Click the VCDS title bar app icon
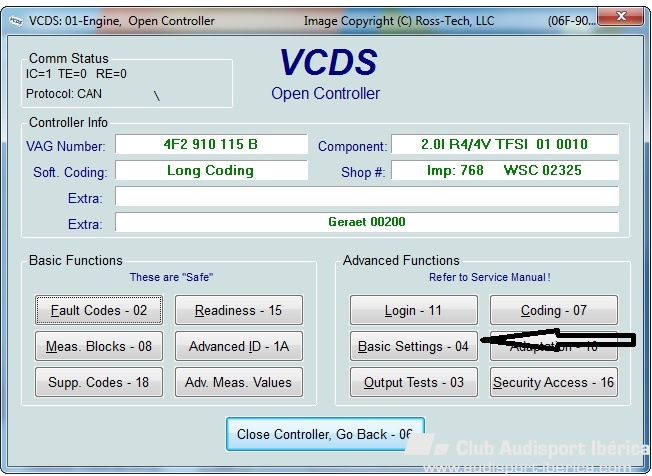 click(x=16, y=20)
